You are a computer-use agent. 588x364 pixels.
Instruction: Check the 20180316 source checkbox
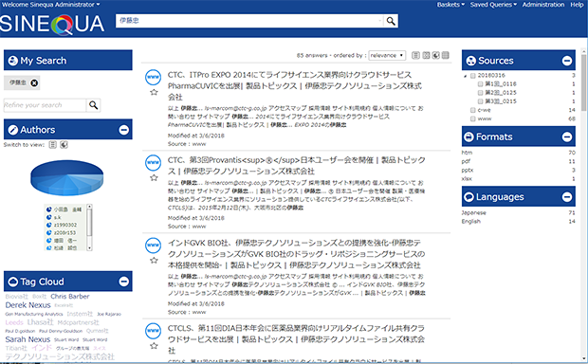[473, 76]
